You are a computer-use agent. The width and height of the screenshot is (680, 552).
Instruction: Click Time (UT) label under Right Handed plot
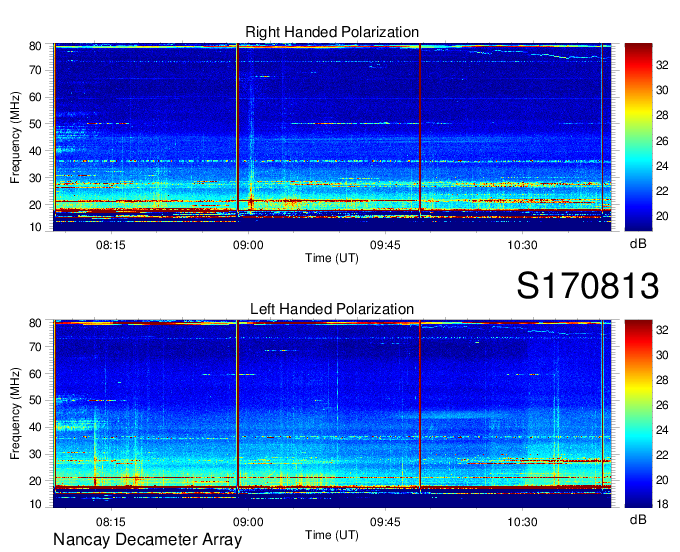(x=332, y=258)
